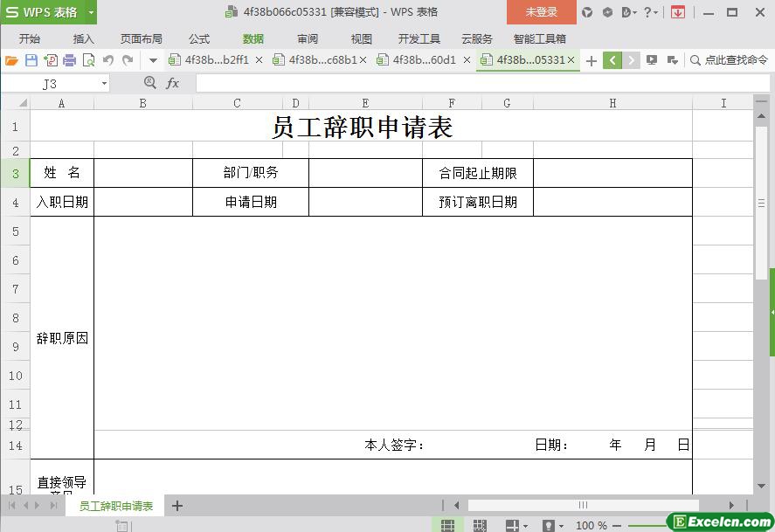Open a new document tab with plus icon

(592, 60)
